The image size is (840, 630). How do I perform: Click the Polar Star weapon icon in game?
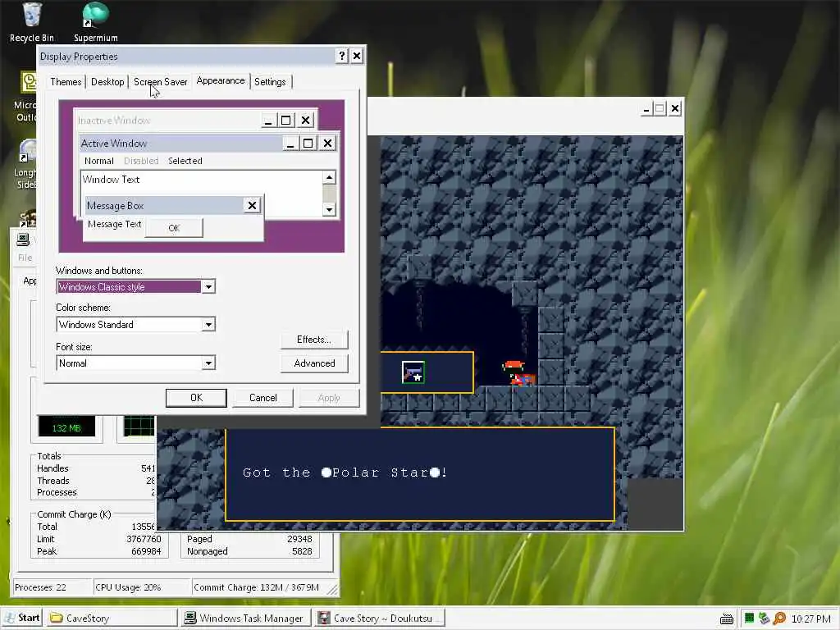point(413,372)
